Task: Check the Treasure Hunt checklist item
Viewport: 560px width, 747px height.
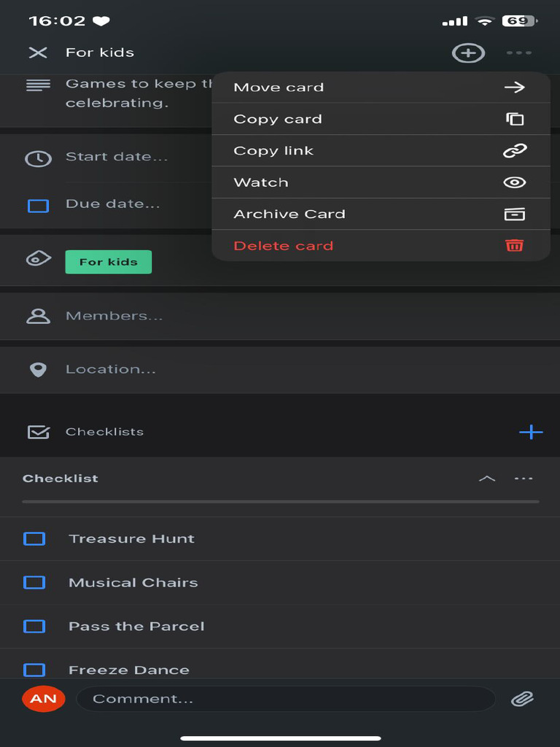Action: click(34, 539)
